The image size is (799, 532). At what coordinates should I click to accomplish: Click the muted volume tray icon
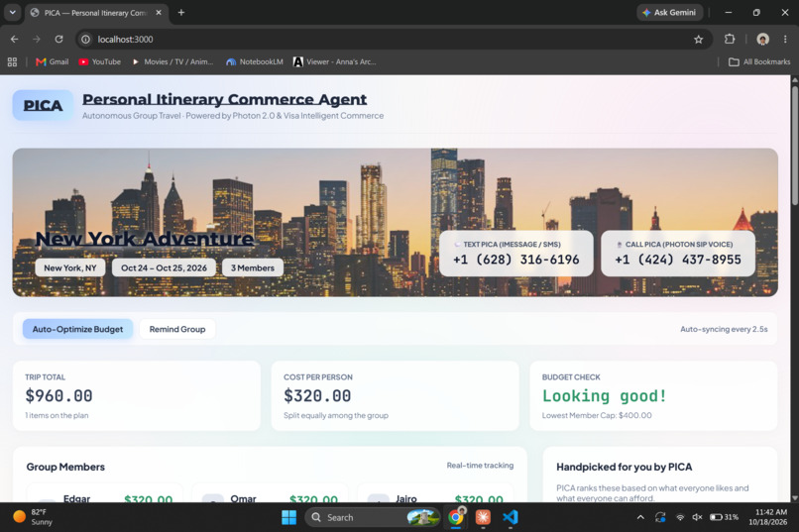697,517
